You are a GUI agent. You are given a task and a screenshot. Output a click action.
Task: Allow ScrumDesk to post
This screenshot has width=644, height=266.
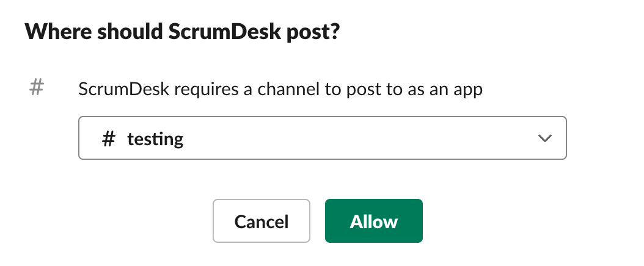pos(374,221)
